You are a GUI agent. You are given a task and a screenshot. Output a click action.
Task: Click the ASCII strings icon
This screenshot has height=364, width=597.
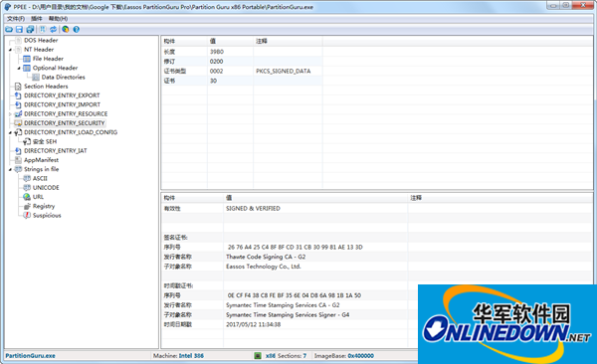pyautogui.click(x=27, y=178)
